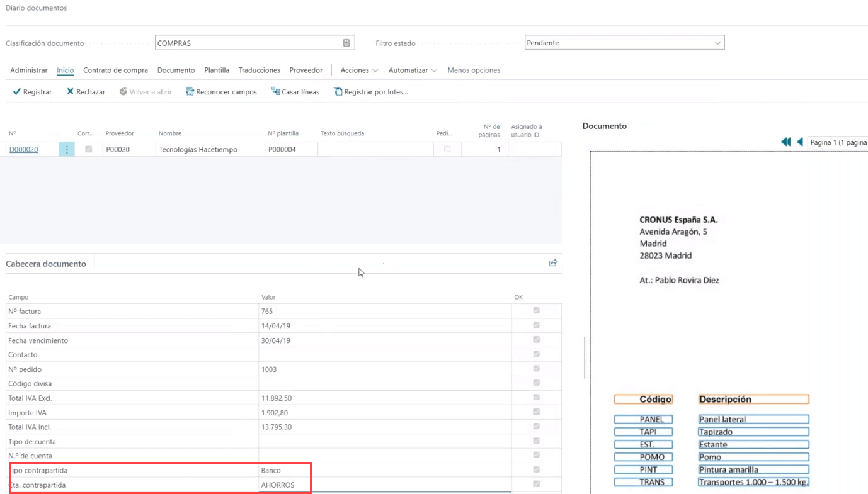
Task: Expand the Automatizar dropdown menu
Action: 413,70
